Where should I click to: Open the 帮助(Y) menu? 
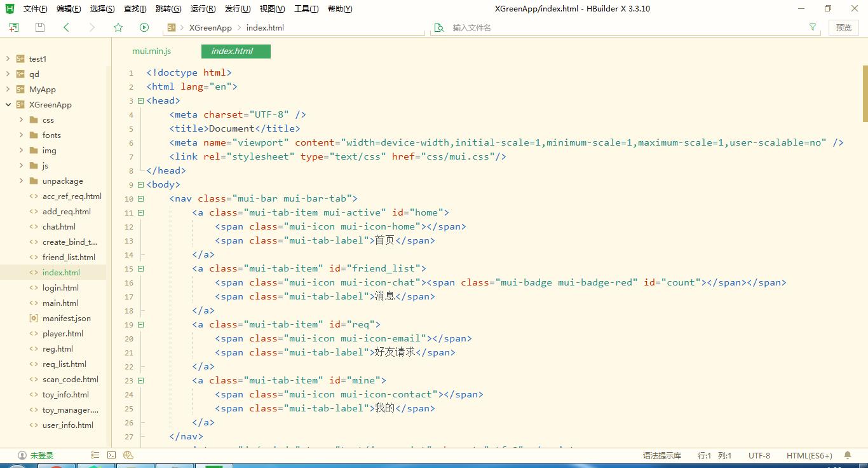(x=340, y=9)
